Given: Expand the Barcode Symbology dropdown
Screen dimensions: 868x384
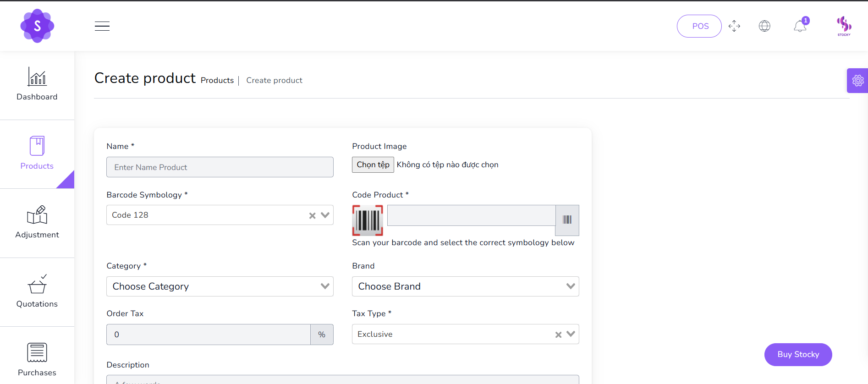Looking at the screenshot, I should click(x=325, y=215).
